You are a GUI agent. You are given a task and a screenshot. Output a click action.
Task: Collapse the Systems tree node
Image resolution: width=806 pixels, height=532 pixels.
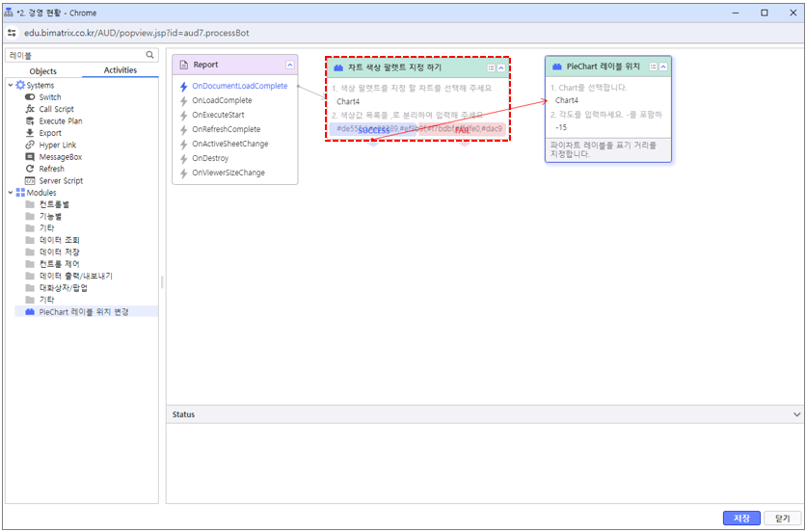point(11,86)
